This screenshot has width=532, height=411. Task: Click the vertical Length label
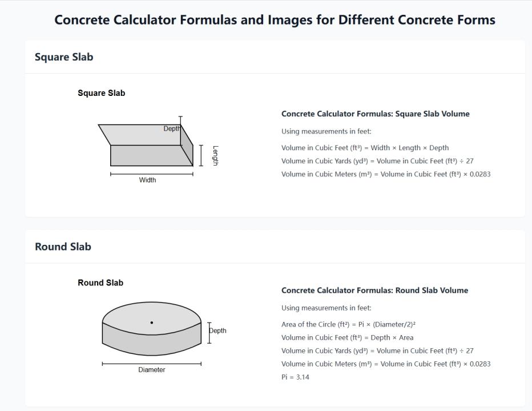pos(215,155)
